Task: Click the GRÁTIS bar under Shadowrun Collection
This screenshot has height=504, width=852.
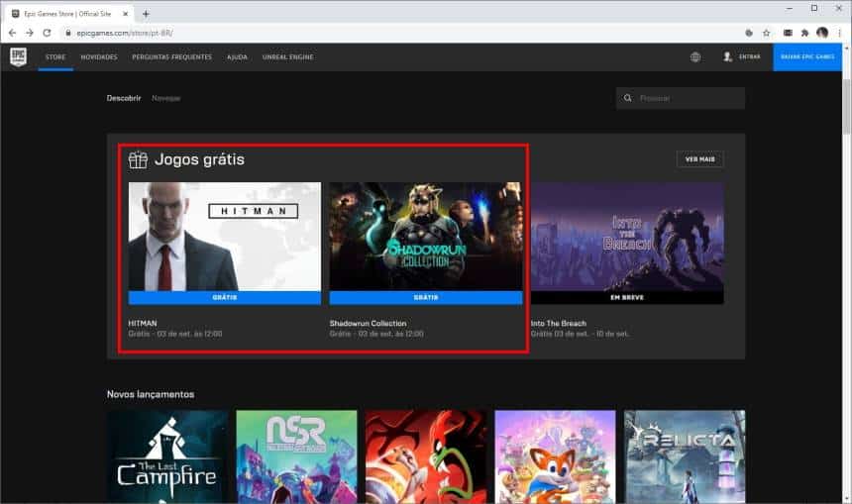Action: tap(426, 298)
